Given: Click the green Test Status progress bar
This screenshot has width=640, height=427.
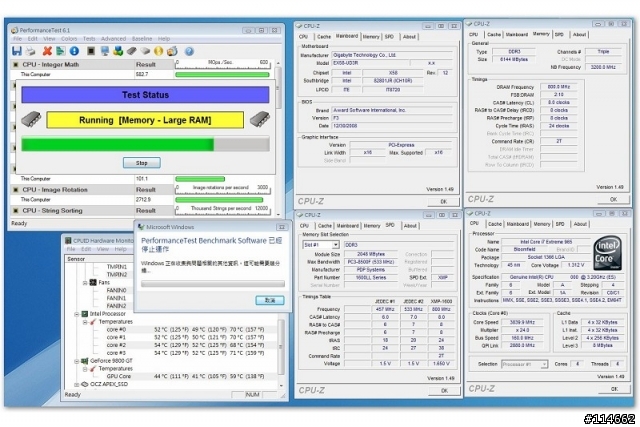Looking at the screenshot, I should (x=145, y=145).
